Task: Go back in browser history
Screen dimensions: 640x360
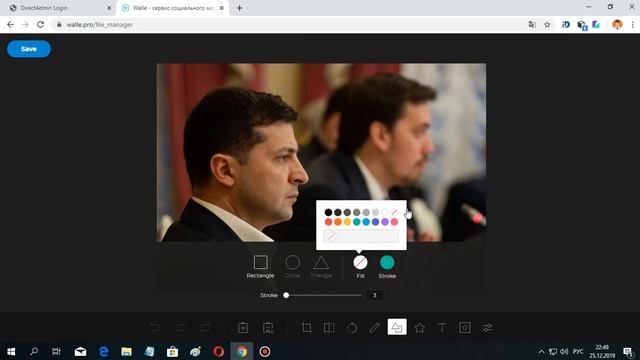Action: 10,24
